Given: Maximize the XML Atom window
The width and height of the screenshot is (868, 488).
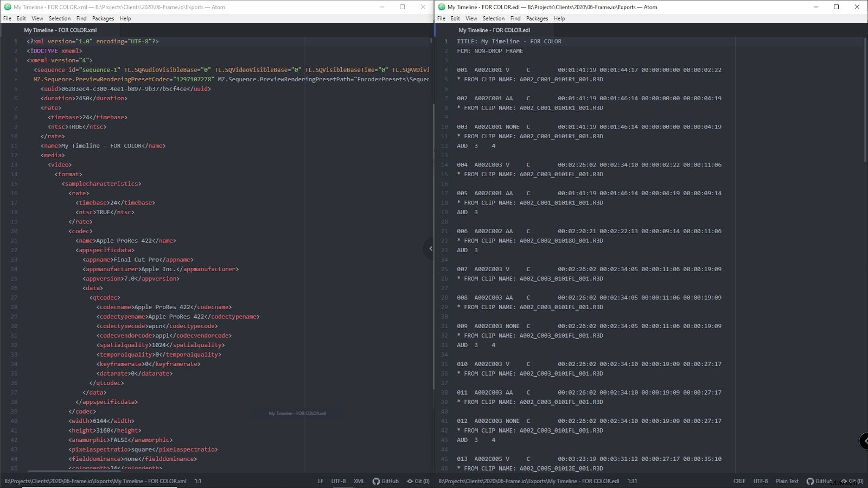Looking at the screenshot, I should (x=402, y=7).
